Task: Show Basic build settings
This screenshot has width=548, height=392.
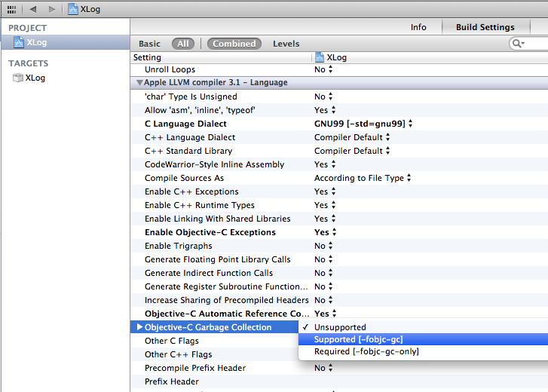Action: (x=149, y=44)
